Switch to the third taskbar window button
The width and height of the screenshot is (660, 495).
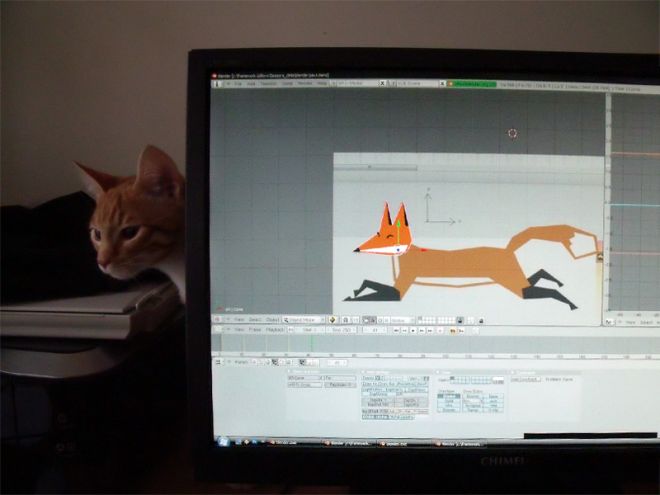coord(403,443)
